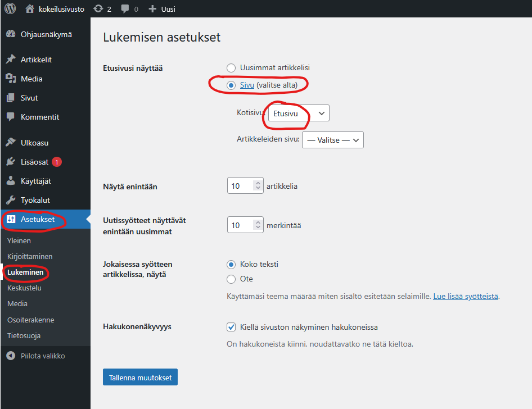
Task: Open the Työkalut menu item
Action: (x=35, y=200)
